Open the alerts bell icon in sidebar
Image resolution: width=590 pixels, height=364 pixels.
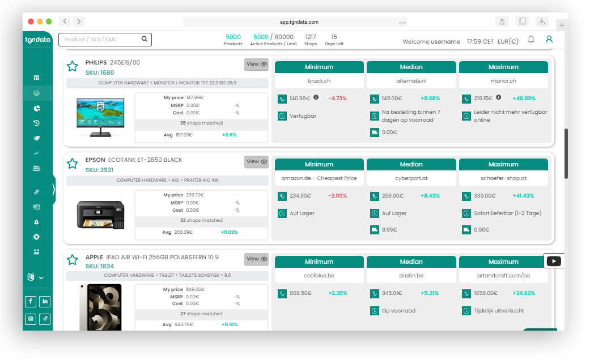point(36,222)
